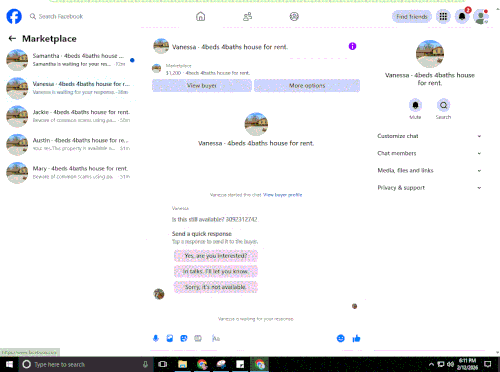Viewport: 500px width, 372px height.
Task: Click the View buyer button
Action: pos(202,86)
